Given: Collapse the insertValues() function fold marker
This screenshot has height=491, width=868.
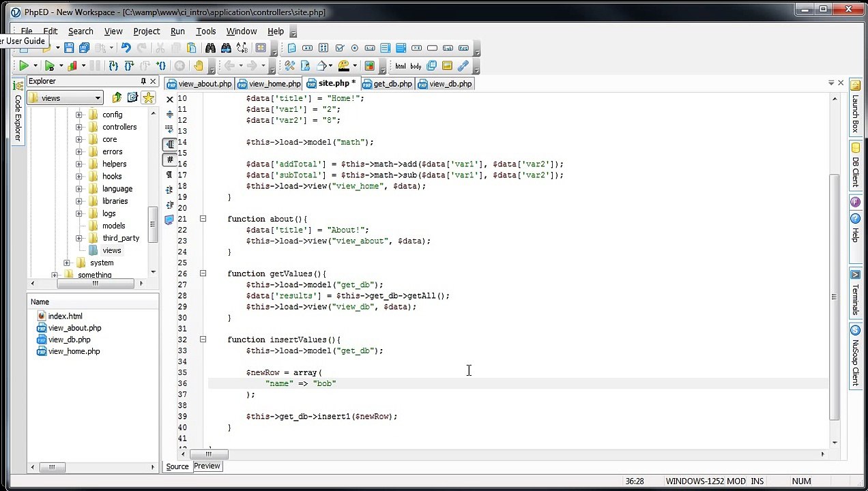Looking at the screenshot, I should (203, 340).
